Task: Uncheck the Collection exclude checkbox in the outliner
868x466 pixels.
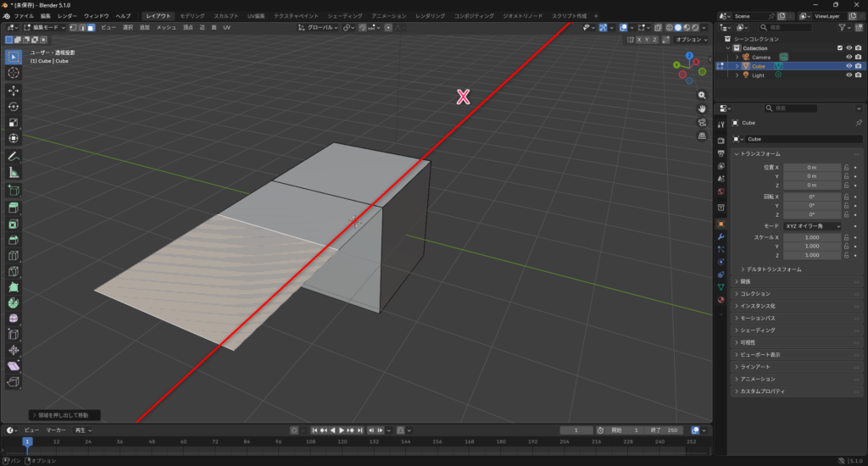Action: pos(839,47)
